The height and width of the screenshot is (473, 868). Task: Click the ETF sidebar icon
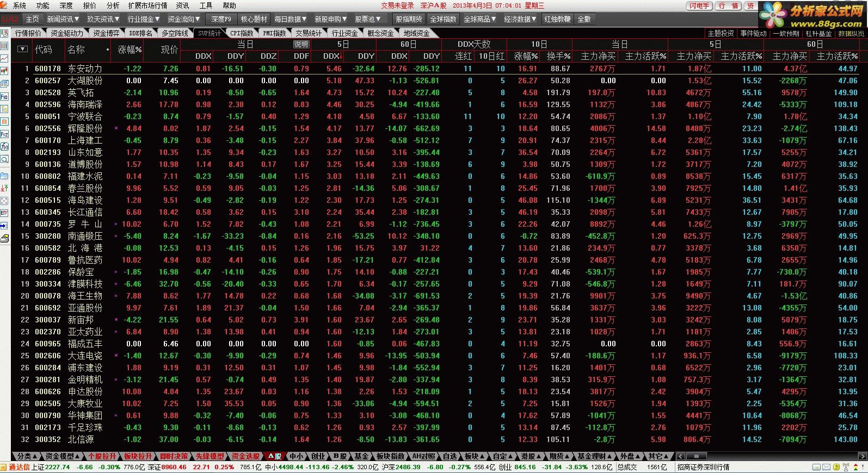coord(4,213)
